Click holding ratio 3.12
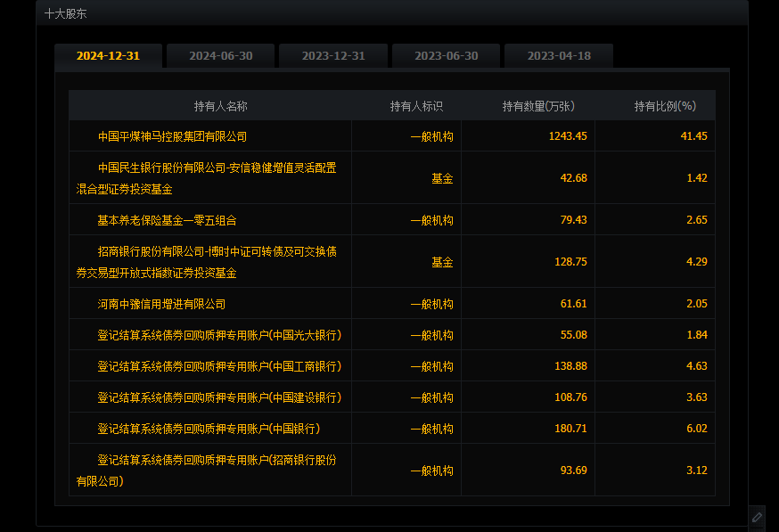The height and width of the screenshot is (532, 779). pos(697,471)
